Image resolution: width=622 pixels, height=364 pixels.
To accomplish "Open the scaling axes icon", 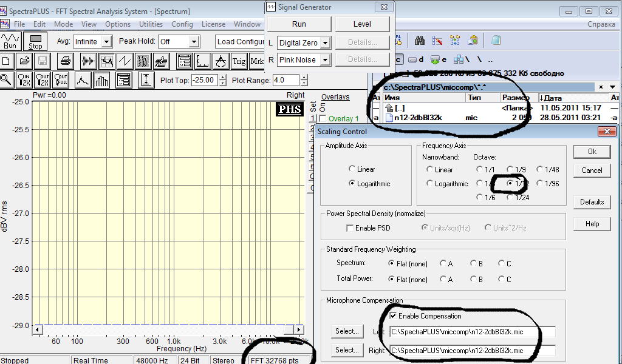I will pyautogui.click(x=203, y=61).
